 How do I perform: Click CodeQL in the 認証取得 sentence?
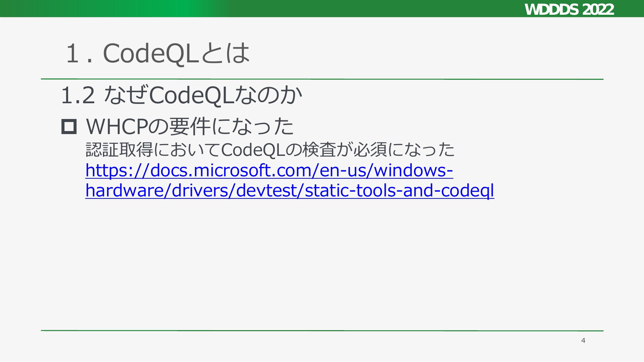click(x=253, y=150)
